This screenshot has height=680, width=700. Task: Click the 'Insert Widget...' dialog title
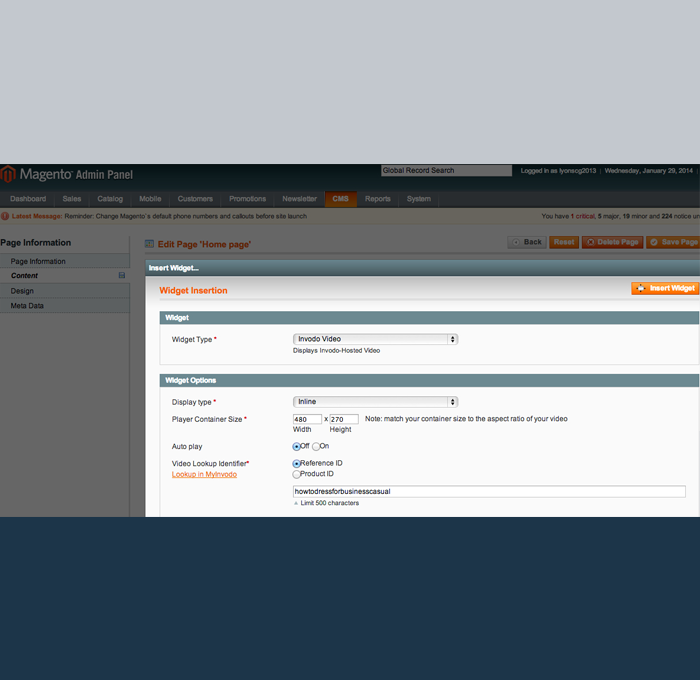point(174,268)
